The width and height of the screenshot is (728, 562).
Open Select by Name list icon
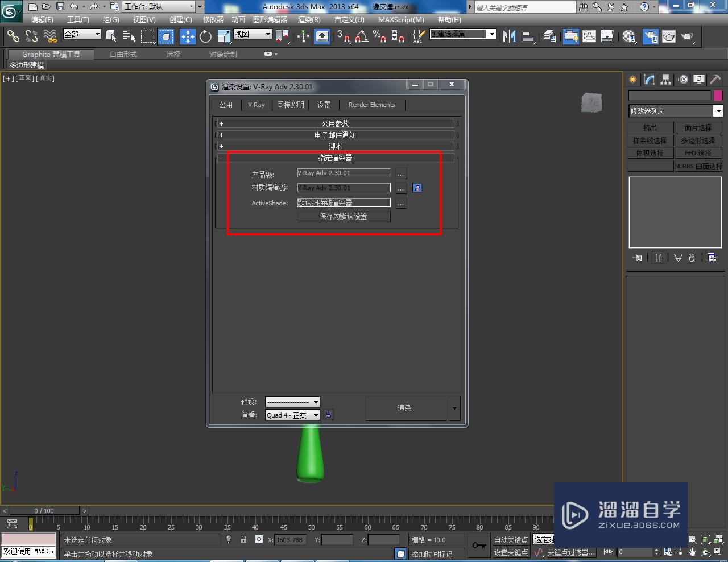coord(129,36)
